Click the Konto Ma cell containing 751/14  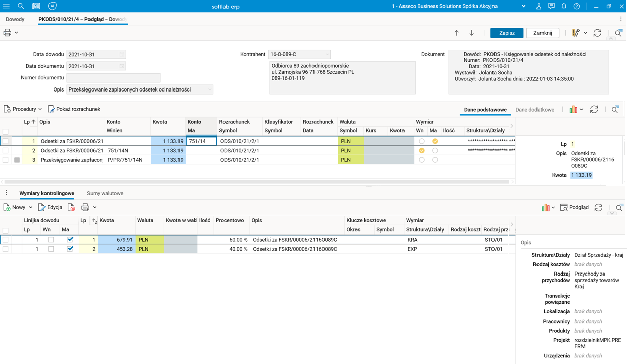(x=201, y=141)
